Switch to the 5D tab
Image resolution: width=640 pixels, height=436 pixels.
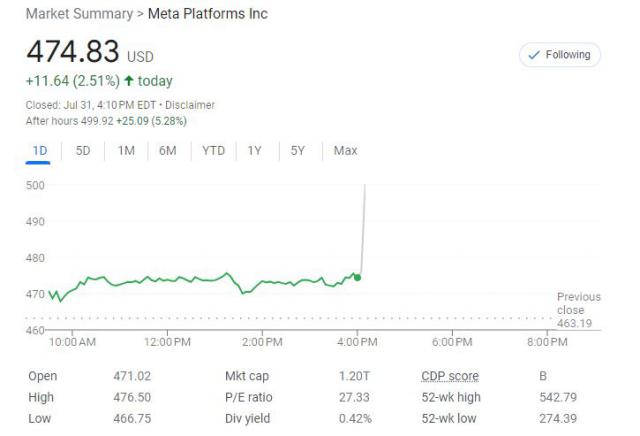(83, 151)
